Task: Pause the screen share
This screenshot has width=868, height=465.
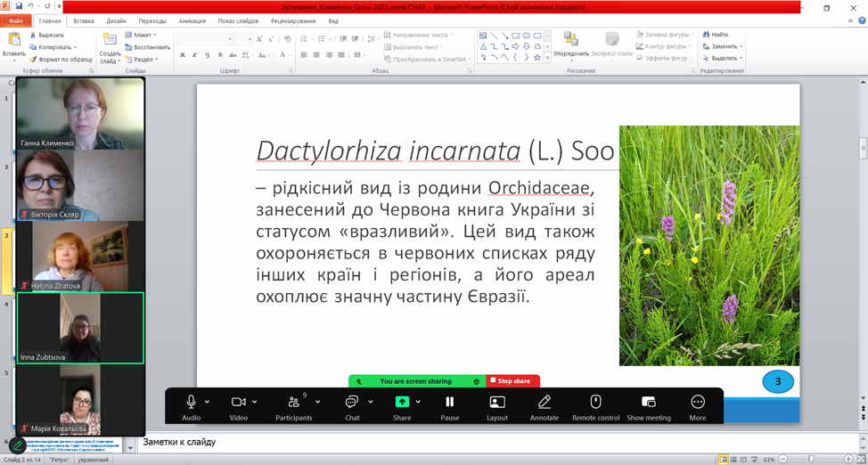Action: point(450,403)
